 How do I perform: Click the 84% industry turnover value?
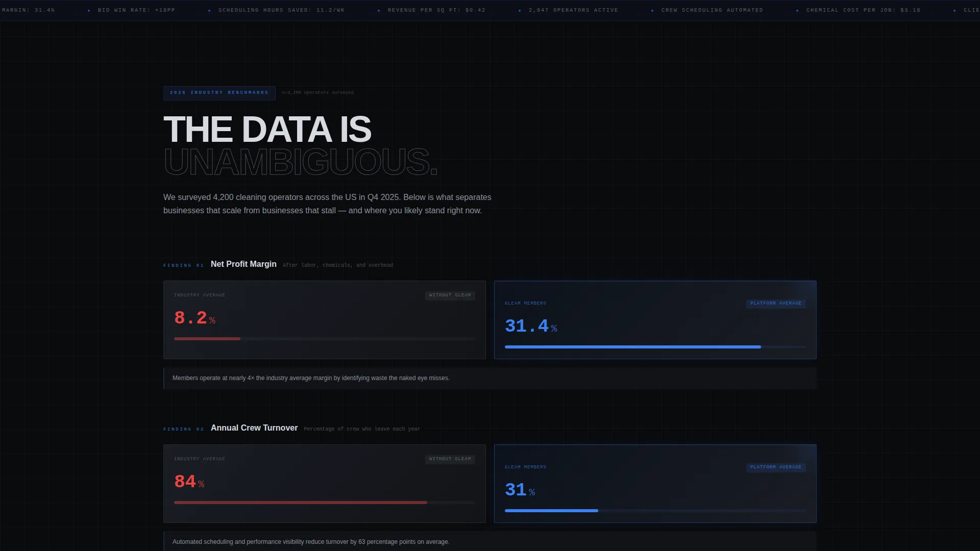pos(189,482)
